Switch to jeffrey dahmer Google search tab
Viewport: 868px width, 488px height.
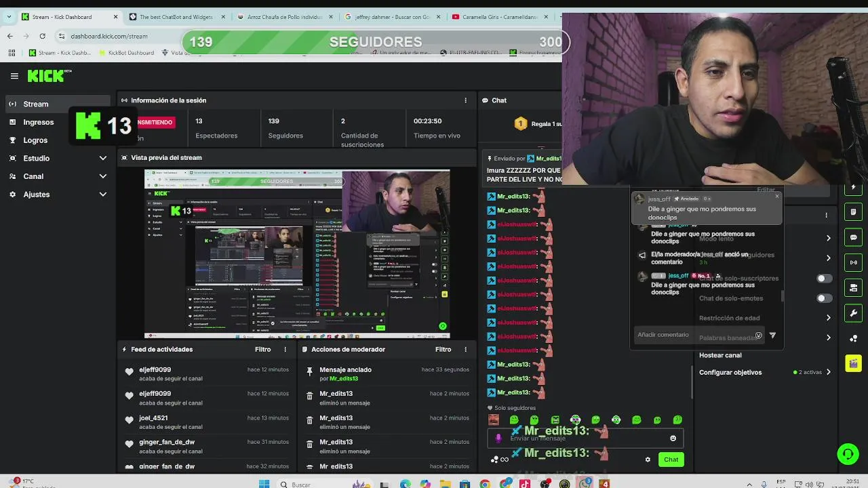tap(392, 17)
